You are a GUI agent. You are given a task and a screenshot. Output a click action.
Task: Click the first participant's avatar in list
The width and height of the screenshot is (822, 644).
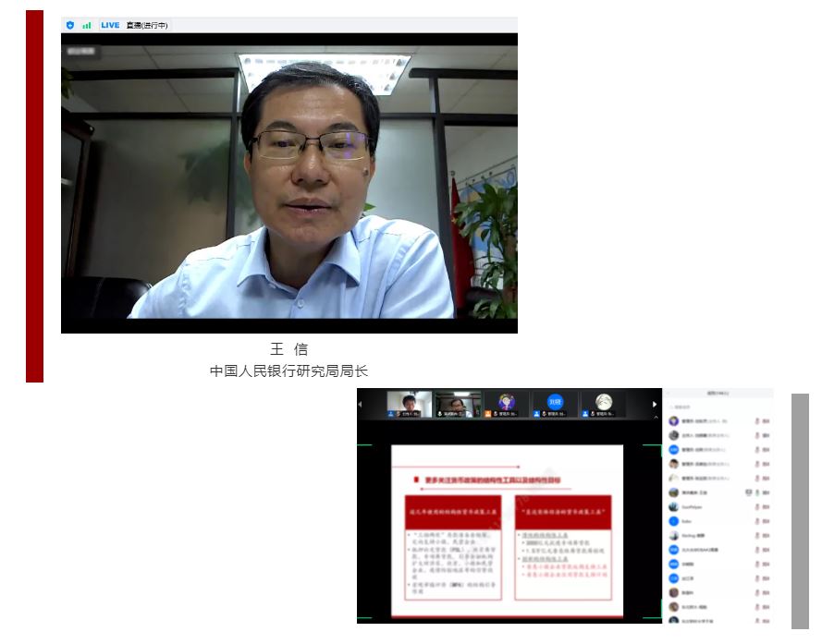click(674, 421)
